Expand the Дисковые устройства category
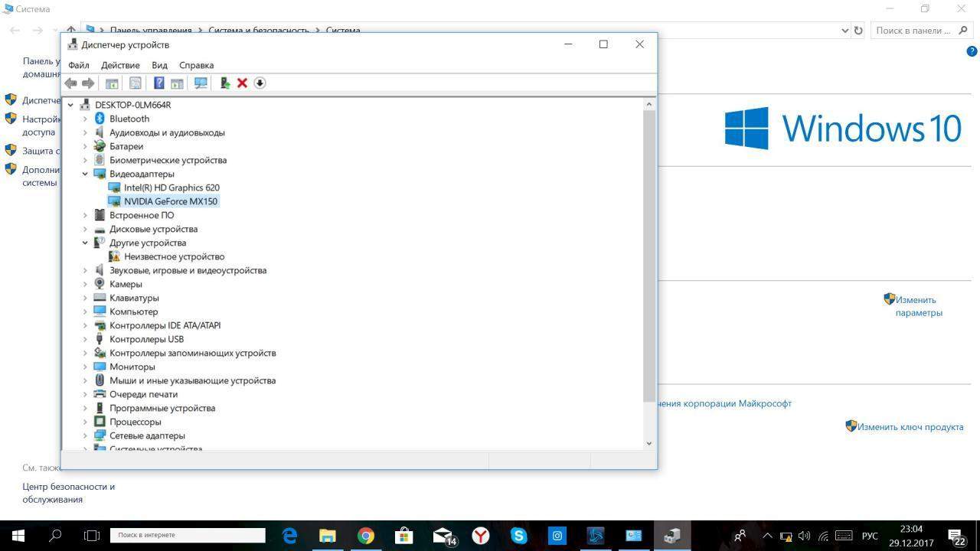This screenshot has width=980, height=551. point(85,229)
